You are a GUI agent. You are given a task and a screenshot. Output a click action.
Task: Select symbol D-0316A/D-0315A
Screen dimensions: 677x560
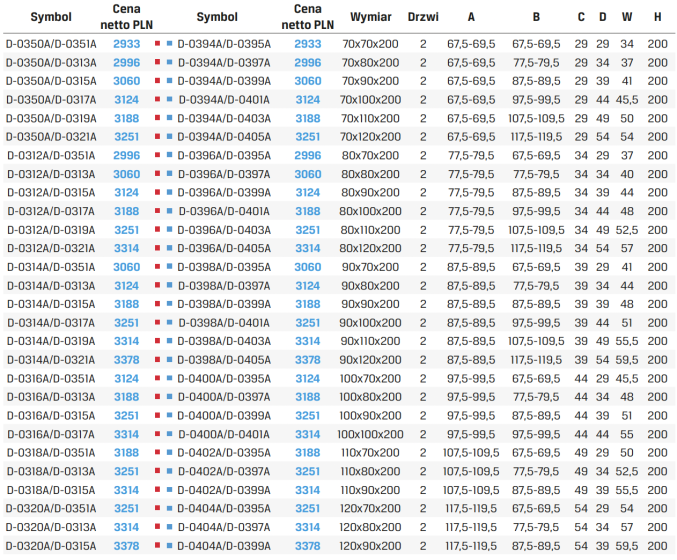click(x=51, y=415)
